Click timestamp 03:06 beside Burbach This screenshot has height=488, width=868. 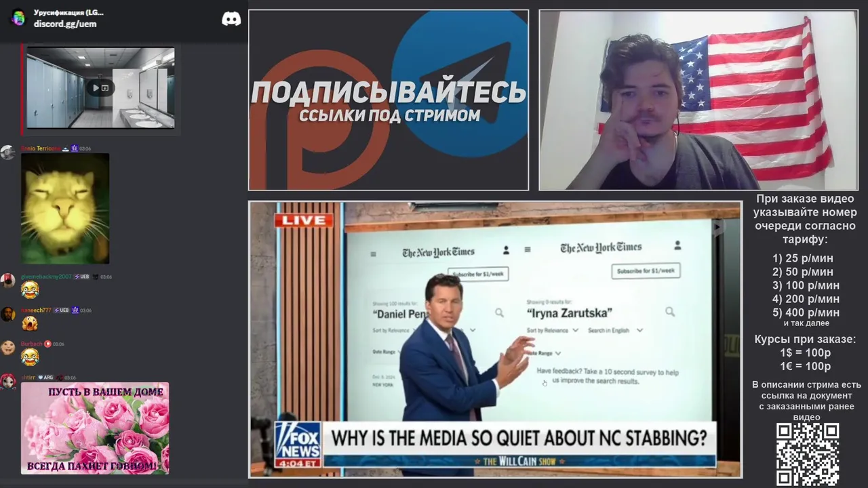[x=58, y=344]
